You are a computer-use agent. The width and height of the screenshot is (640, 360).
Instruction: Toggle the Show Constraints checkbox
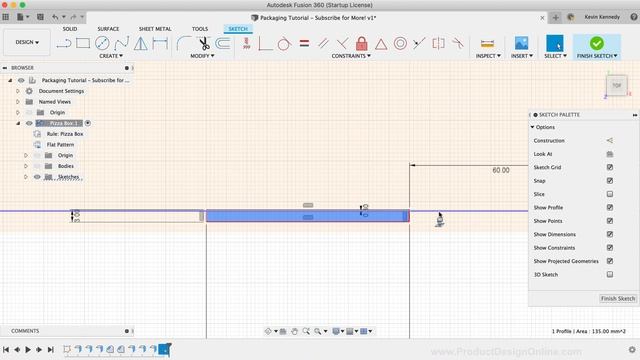click(x=610, y=248)
